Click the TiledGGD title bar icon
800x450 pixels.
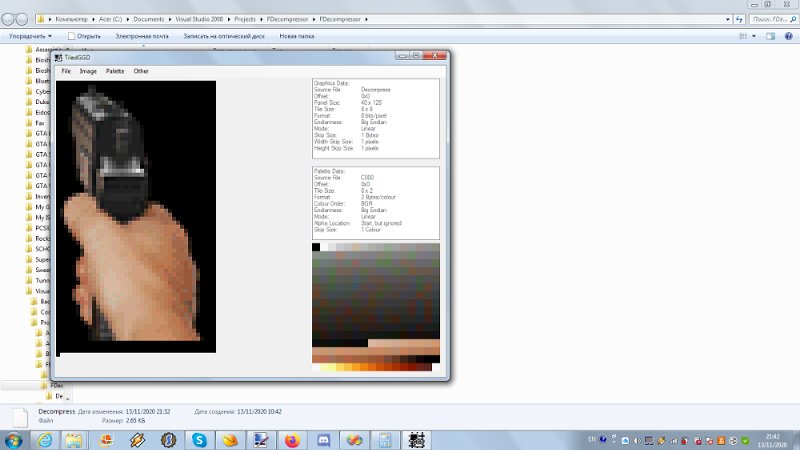59,58
